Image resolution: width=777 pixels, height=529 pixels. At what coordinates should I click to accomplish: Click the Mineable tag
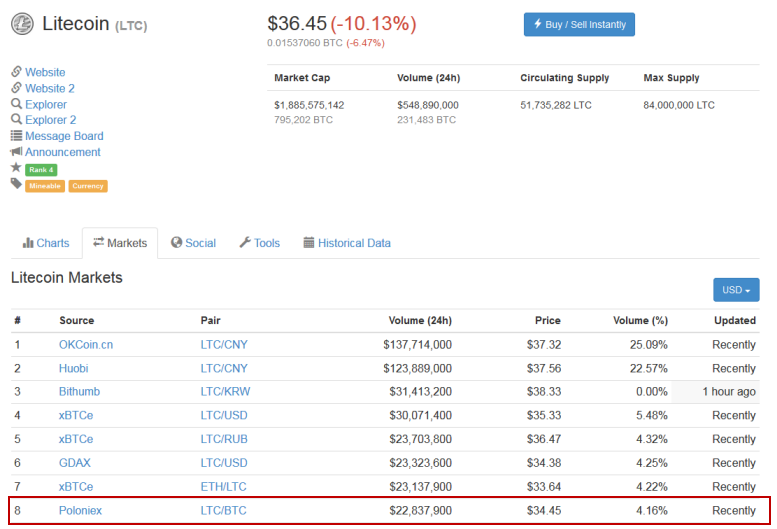click(45, 186)
